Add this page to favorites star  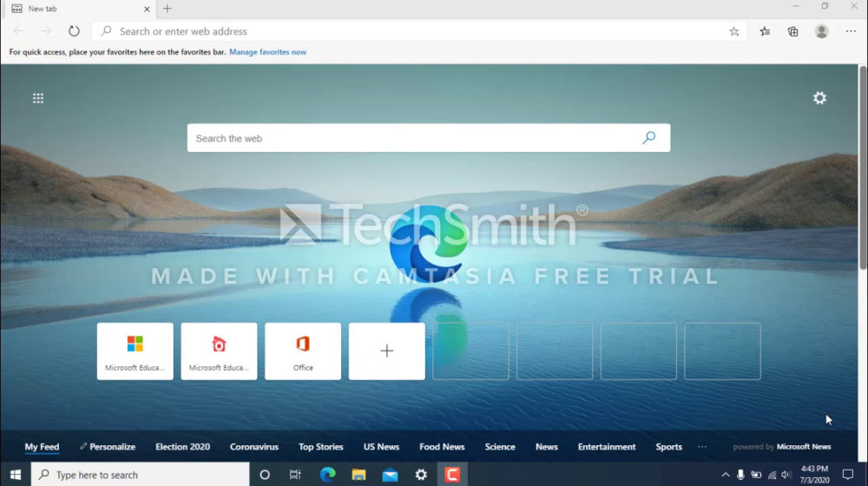click(x=734, y=31)
